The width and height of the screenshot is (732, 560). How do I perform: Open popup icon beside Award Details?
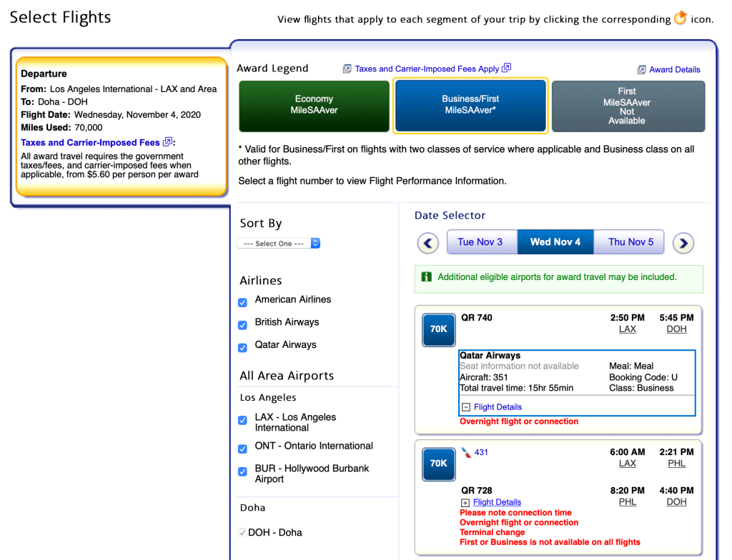coord(641,70)
